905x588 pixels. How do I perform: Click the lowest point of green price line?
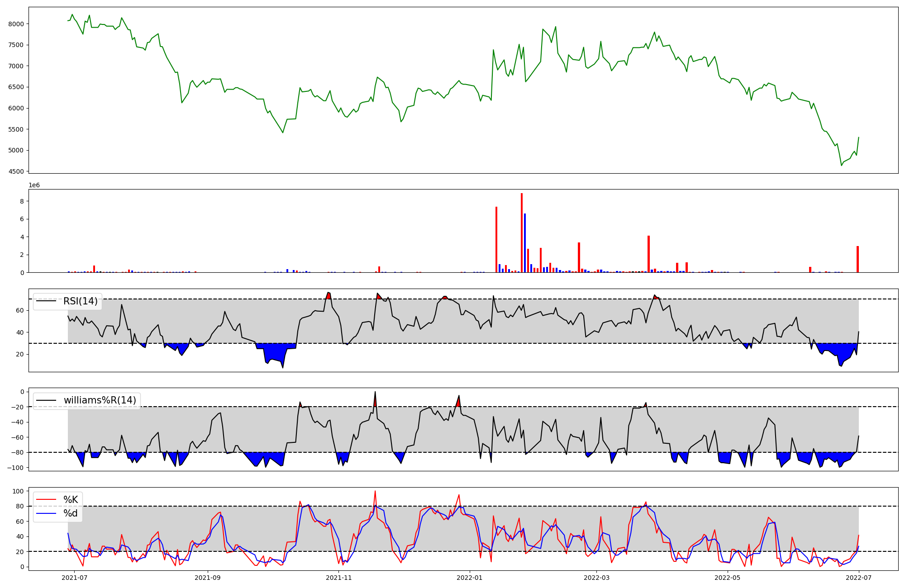[x=842, y=166]
